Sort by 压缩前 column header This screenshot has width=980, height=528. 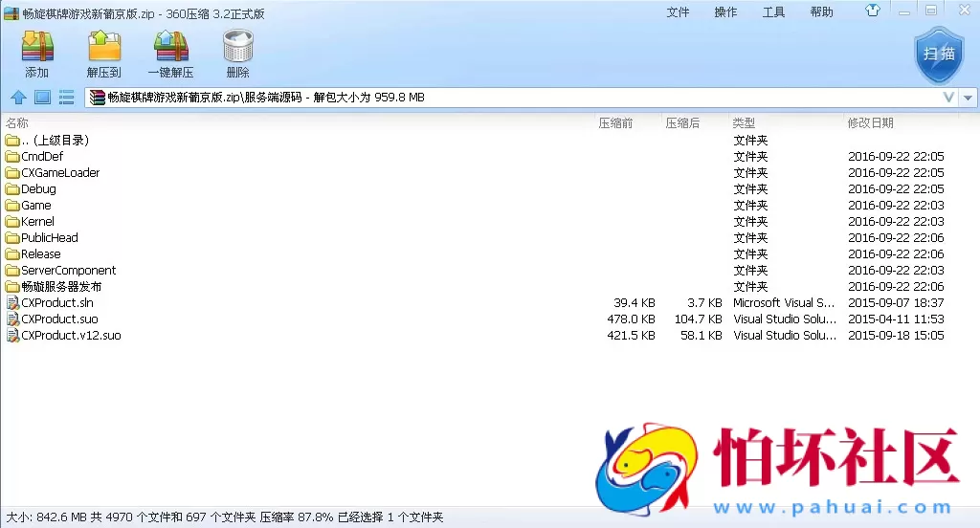coord(615,123)
